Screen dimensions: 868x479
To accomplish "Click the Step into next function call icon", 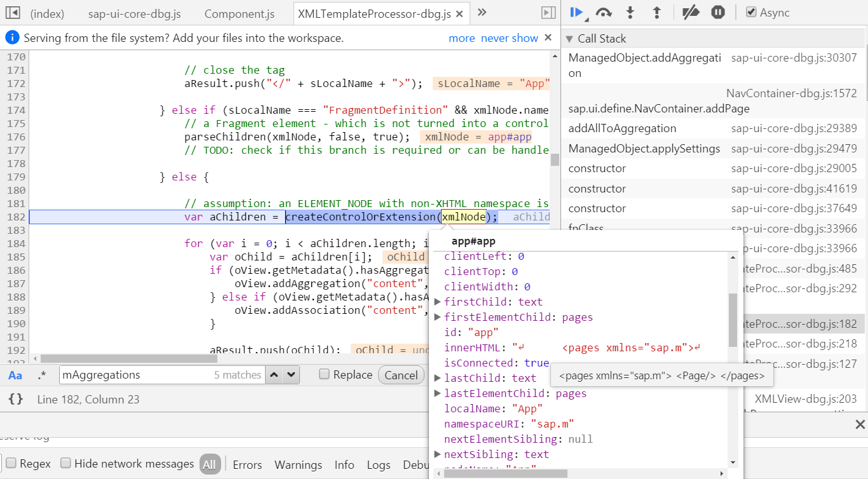I will [x=630, y=13].
